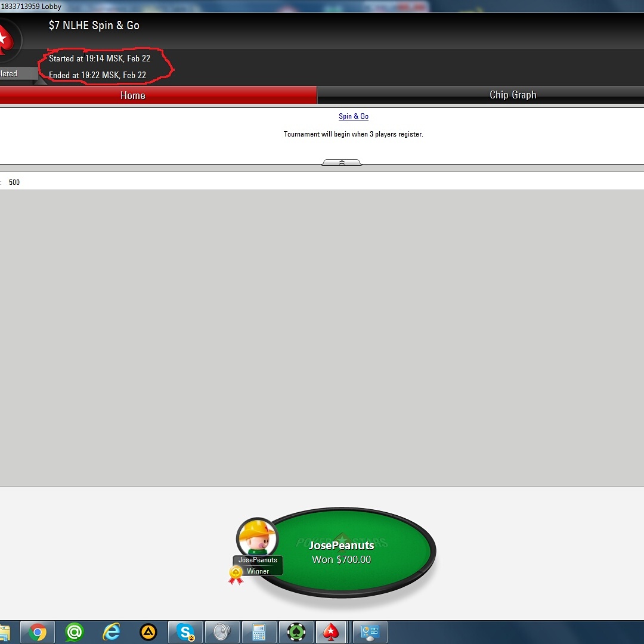Click the 'Won $700.00' text on table
This screenshot has height=644, width=644.
[341, 559]
